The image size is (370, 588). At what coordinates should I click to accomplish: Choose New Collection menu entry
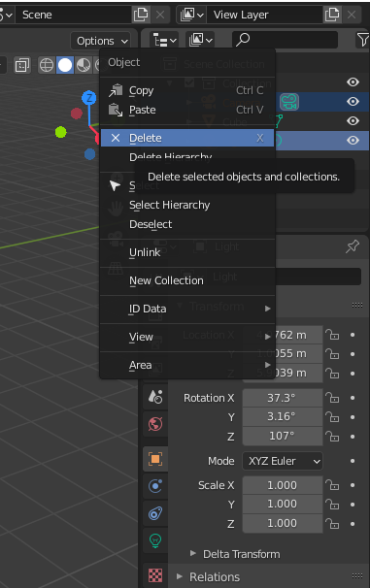click(x=187, y=280)
